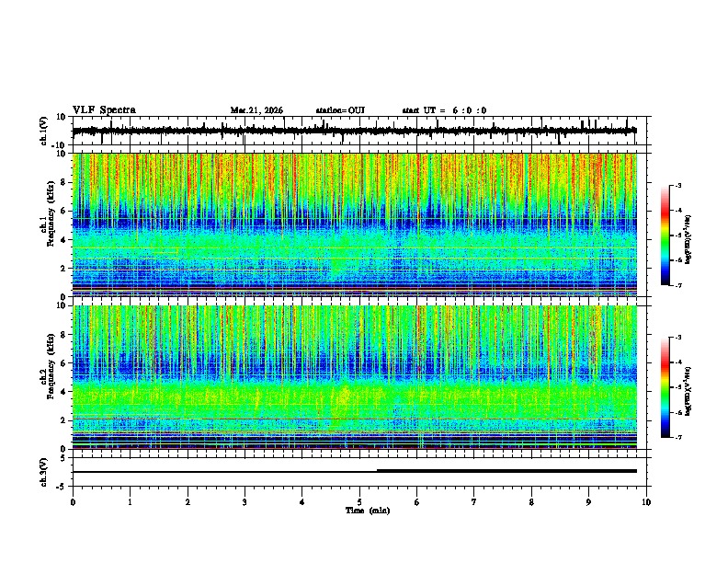Click the "0" tick label on time axis

73,502
